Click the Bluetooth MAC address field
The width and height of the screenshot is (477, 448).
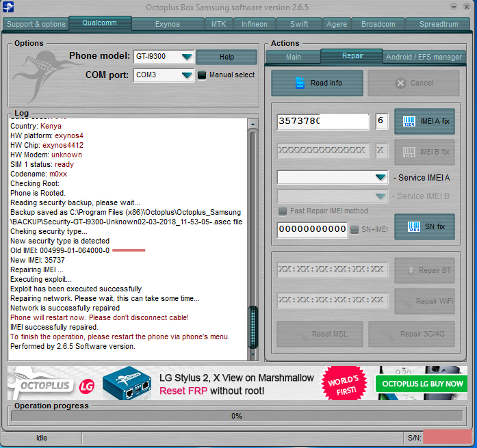(333, 270)
